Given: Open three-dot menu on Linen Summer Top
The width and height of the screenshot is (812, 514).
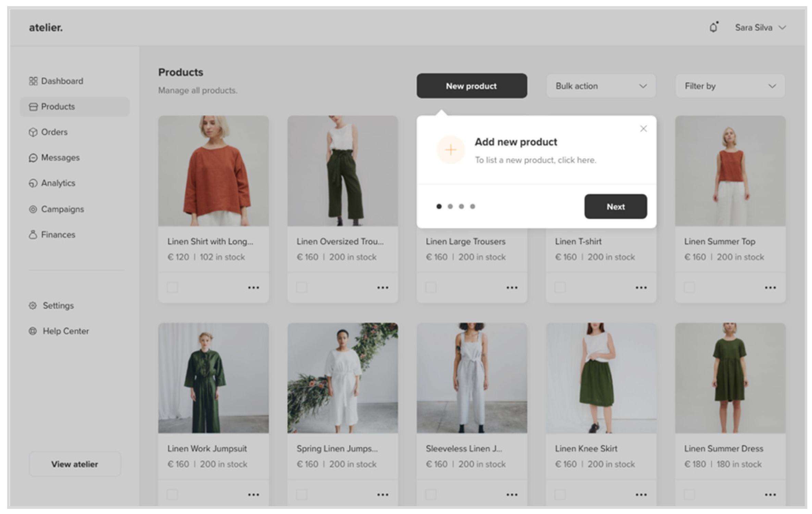Looking at the screenshot, I should coord(770,288).
